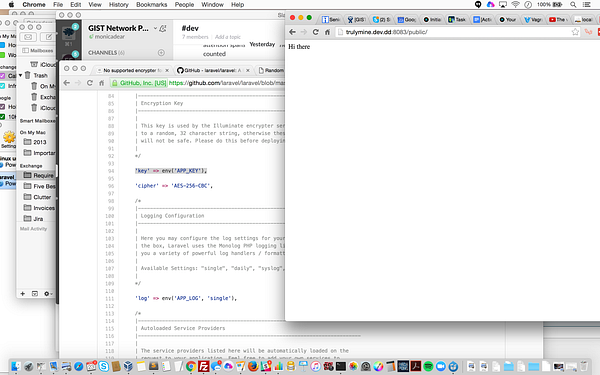600x375 pixels.
Task: Click '7 members' in Slack #dev header
Action: point(195,37)
